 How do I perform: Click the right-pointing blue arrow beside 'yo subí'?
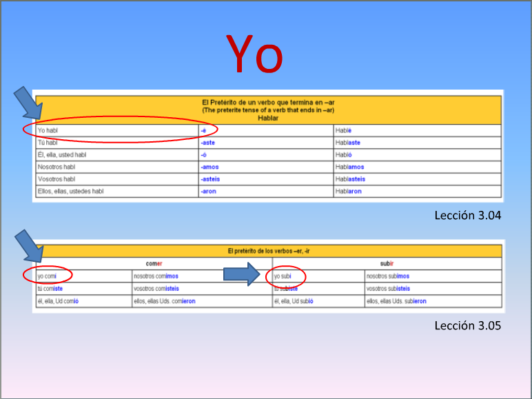point(244,276)
